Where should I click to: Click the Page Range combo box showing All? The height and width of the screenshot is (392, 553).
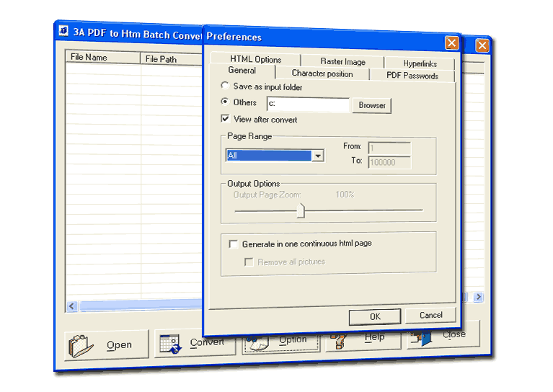(275, 156)
